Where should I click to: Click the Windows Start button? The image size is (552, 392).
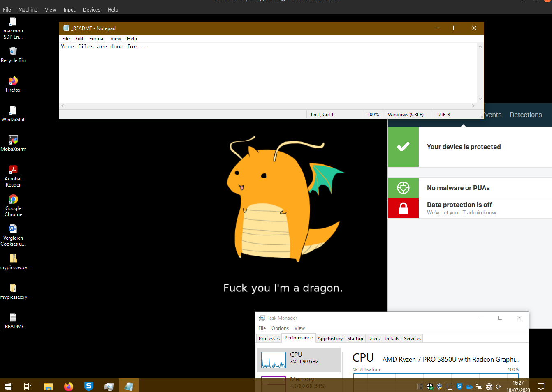8,386
